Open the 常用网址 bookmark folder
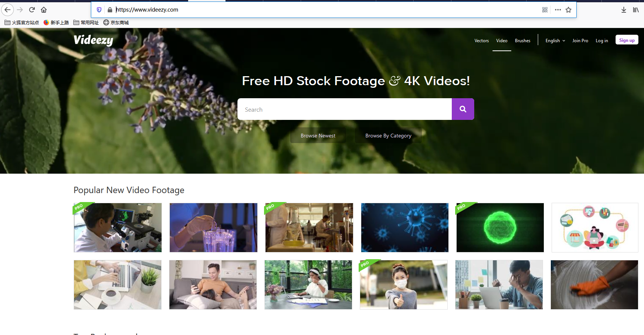Screen dimensions: 644x335 point(86,22)
